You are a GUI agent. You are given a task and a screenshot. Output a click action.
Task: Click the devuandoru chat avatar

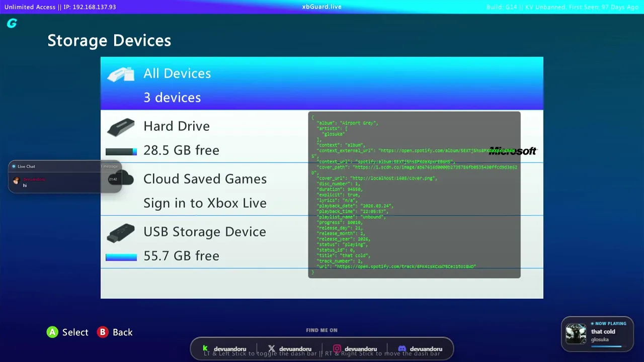click(x=16, y=181)
